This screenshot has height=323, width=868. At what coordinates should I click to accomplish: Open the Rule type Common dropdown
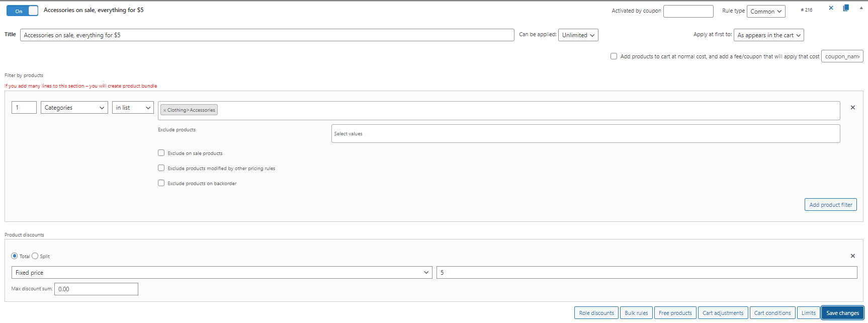[x=766, y=11]
